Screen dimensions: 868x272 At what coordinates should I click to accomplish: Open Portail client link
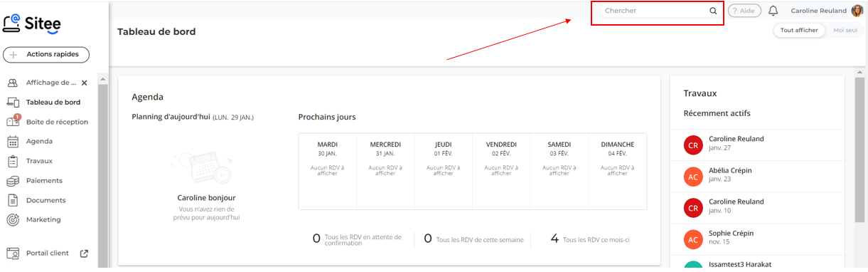pyautogui.click(x=48, y=253)
